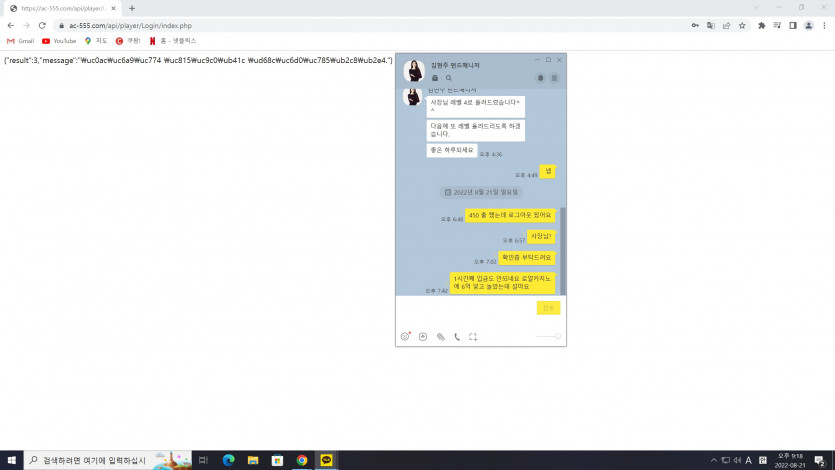This screenshot has width=835, height=470.
Task: Open the emoticon picker
Action: pos(405,336)
